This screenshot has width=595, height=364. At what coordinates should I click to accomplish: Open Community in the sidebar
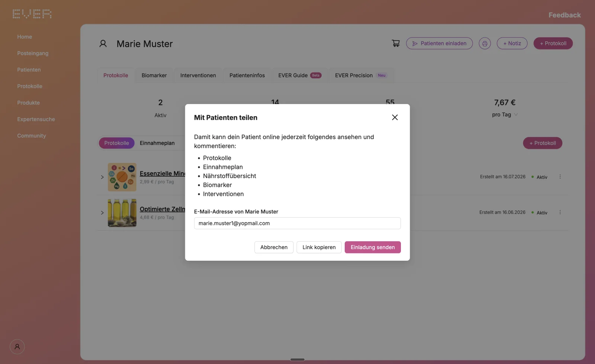(x=32, y=136)
